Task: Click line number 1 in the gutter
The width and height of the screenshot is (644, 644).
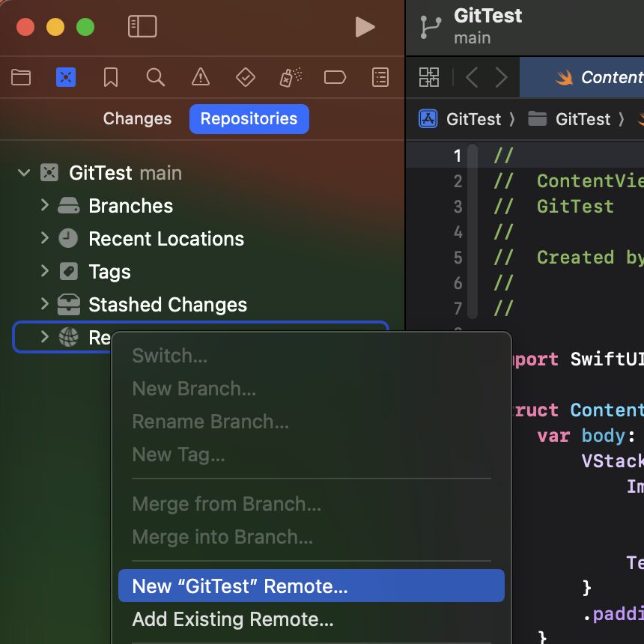Action: click(x=458, y=156)
